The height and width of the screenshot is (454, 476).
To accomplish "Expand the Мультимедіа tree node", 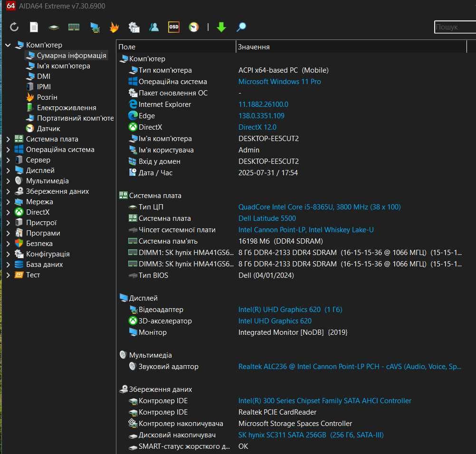I will (8, 181).
